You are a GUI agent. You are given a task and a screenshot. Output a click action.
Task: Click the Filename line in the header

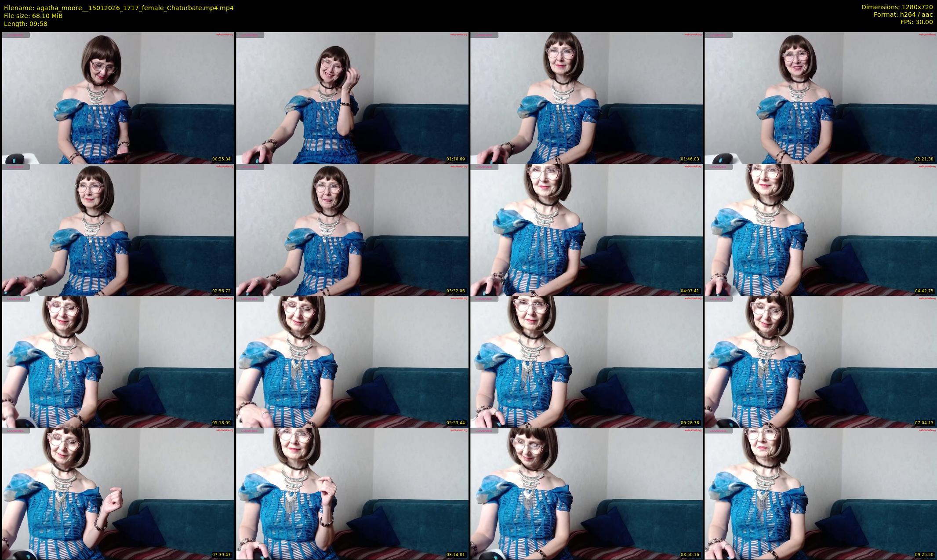[119, 8]
